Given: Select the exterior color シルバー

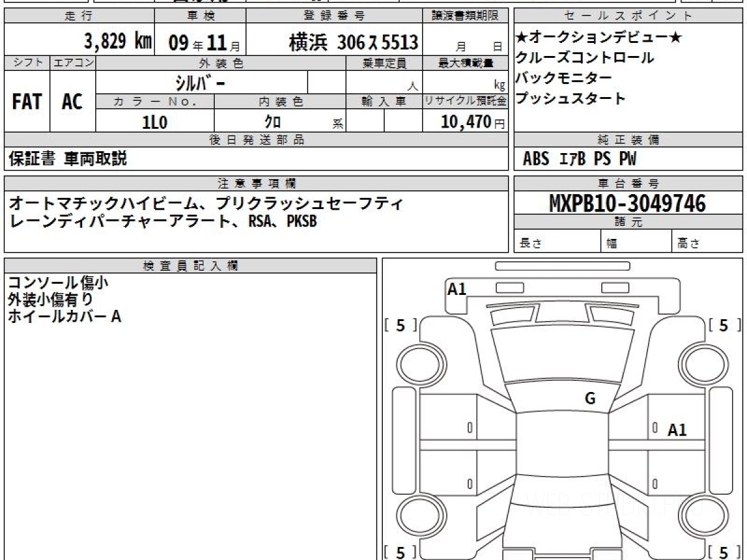Looking at the screenshot, I should click(x=200, y=82).
